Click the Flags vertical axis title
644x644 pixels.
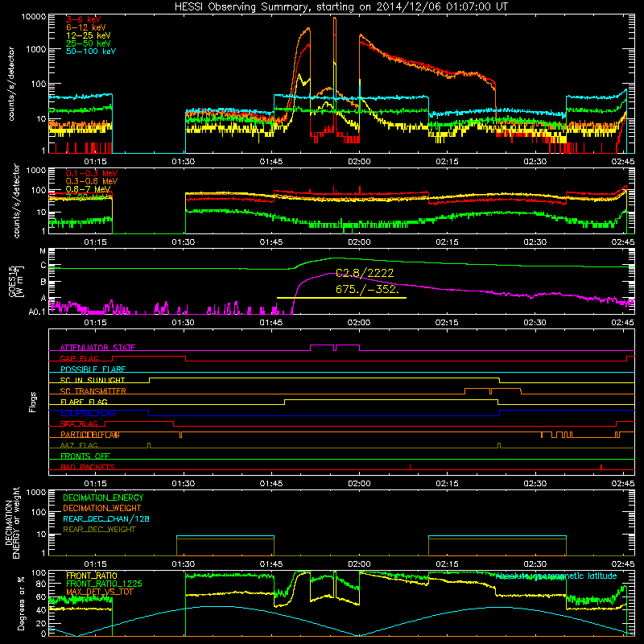(33, 402)
